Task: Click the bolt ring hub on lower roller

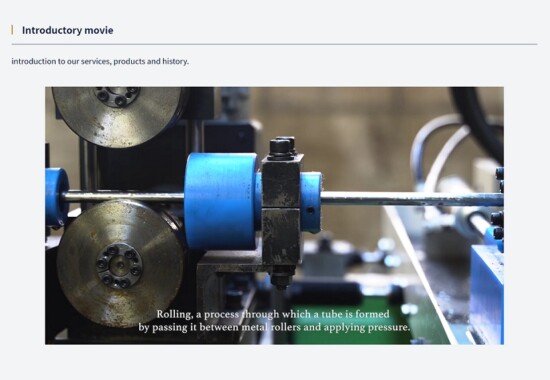Action: [119, 266]
